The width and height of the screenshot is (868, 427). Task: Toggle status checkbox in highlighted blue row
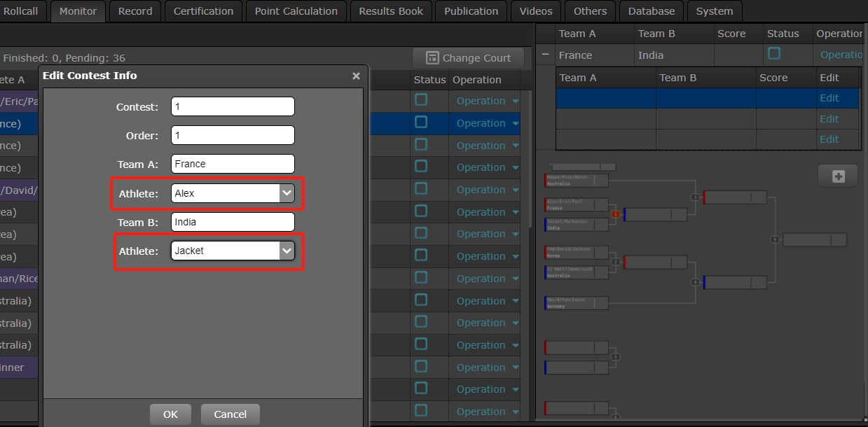click(x=421, y=122)
